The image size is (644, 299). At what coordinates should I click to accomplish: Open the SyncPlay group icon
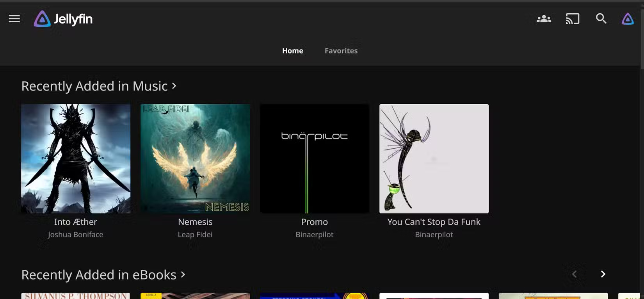coord(544,19)
